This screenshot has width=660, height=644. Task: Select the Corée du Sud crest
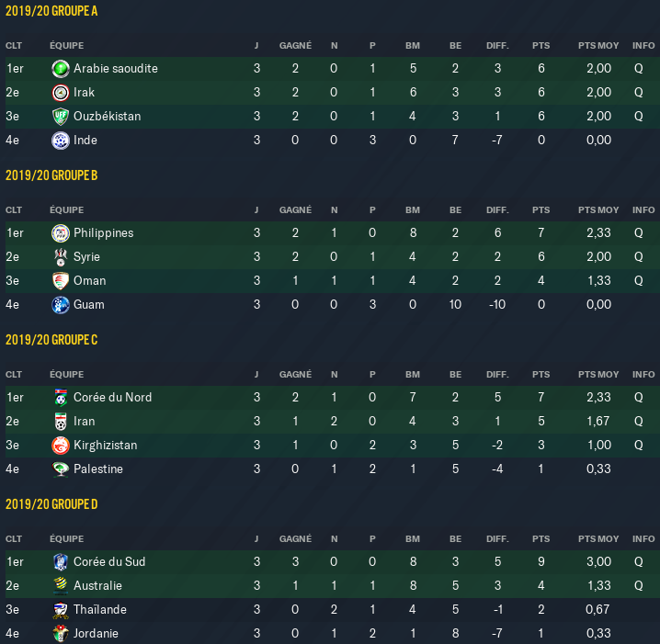point(60,562)
